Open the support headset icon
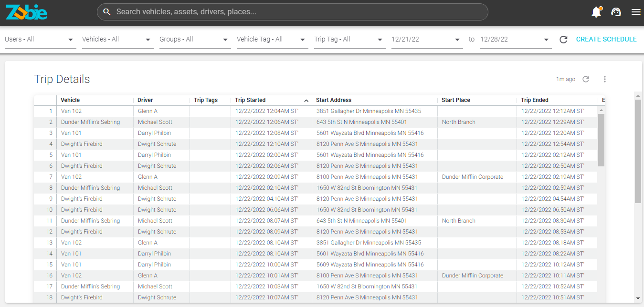The image size is (644, 307). click(x=616, y=12)
